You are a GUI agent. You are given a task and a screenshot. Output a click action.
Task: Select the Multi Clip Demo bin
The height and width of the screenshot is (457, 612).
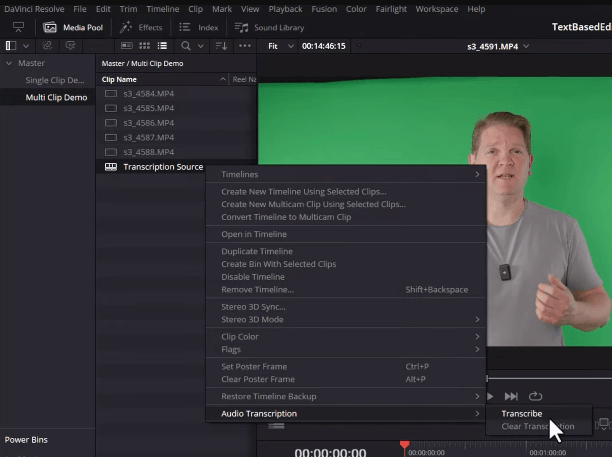click(x=56, y=97)
